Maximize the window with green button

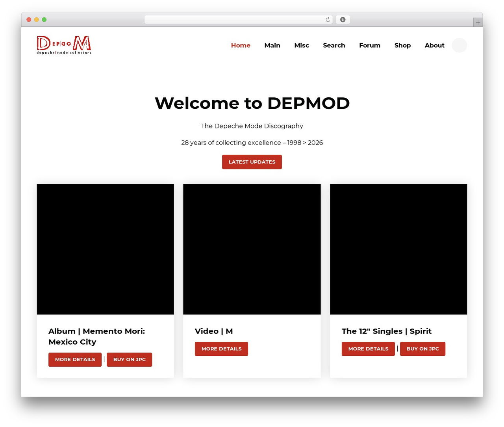44,20
